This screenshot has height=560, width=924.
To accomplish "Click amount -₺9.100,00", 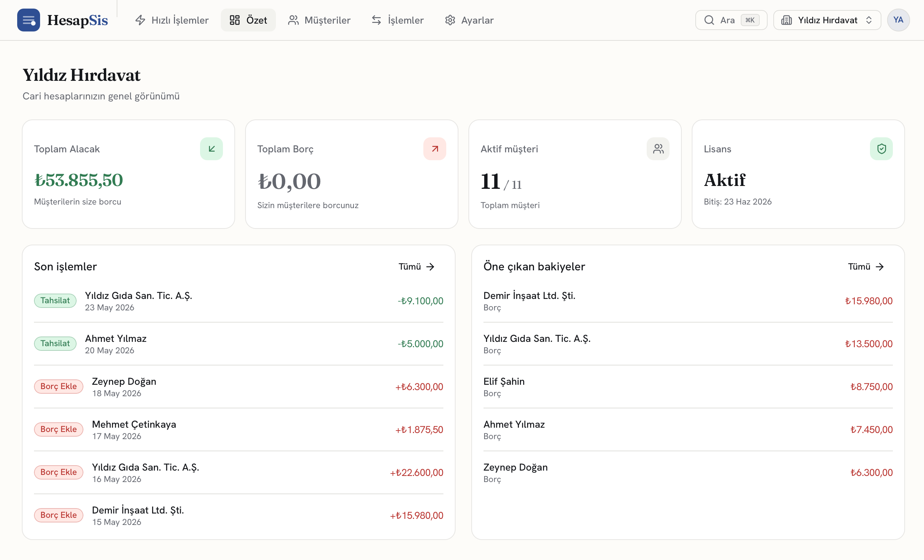I will pos(420,301).
